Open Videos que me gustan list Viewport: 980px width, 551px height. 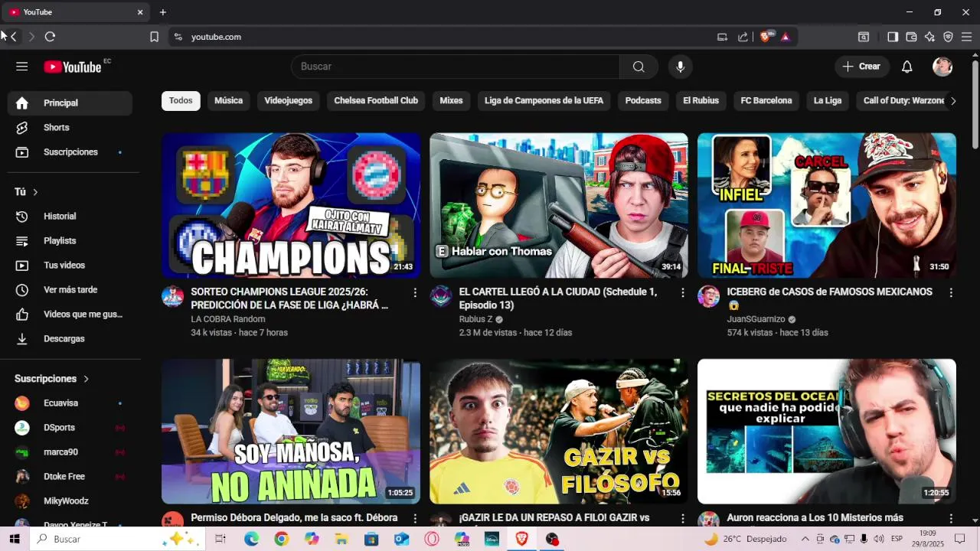point(70,315)
